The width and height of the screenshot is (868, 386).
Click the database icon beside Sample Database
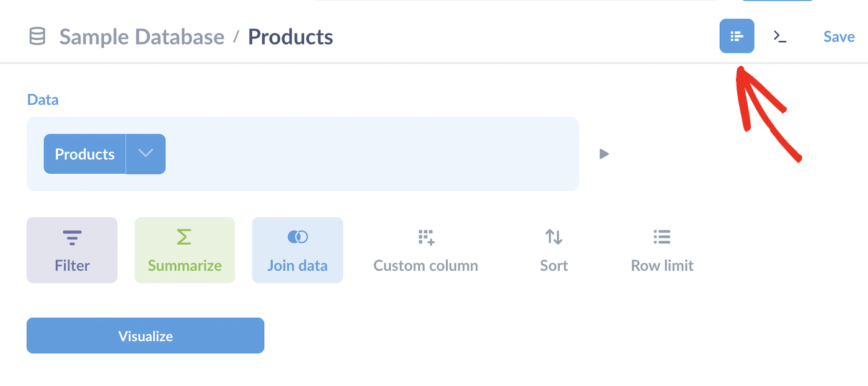point(37,36)
